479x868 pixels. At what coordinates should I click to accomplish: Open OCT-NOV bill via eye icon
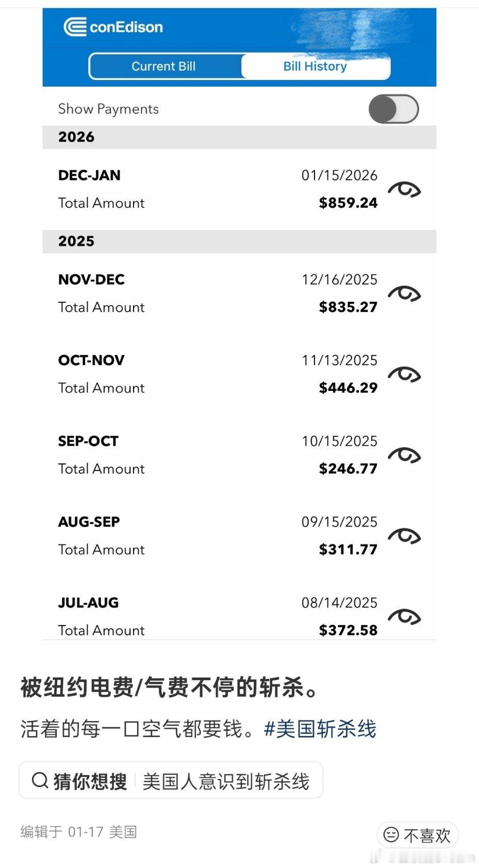[x=404, y=374]
